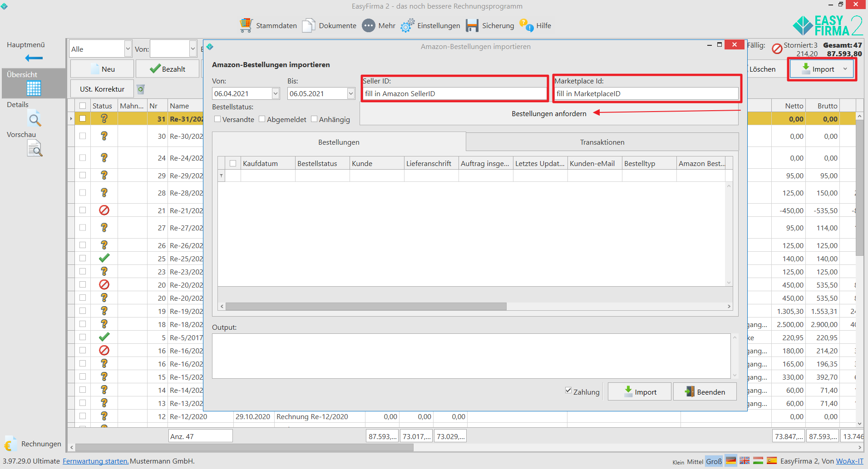This screenshot has height=469, width=868.
Task: Click the Seller ID input field
Action: point(455,93)
